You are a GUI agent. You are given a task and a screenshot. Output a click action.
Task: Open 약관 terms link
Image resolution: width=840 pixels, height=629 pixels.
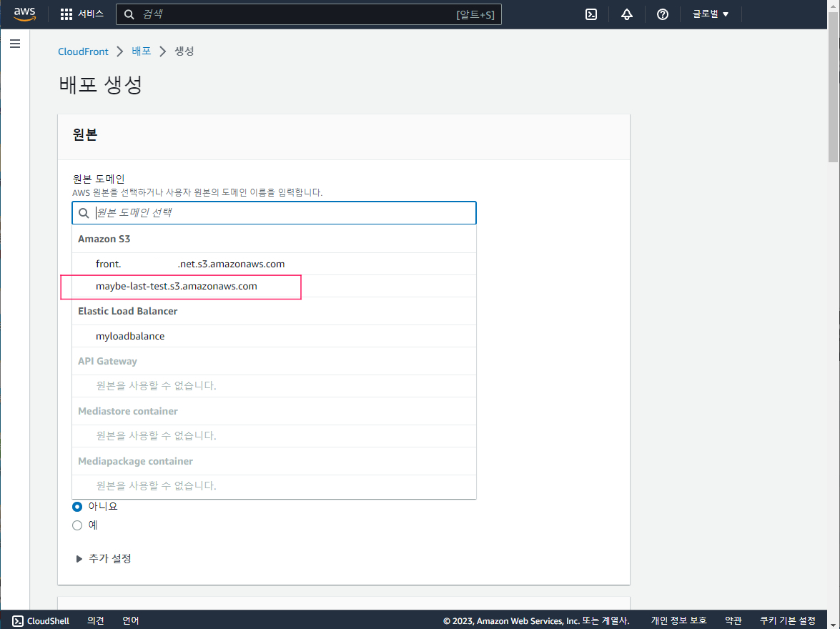coord(733,620)
